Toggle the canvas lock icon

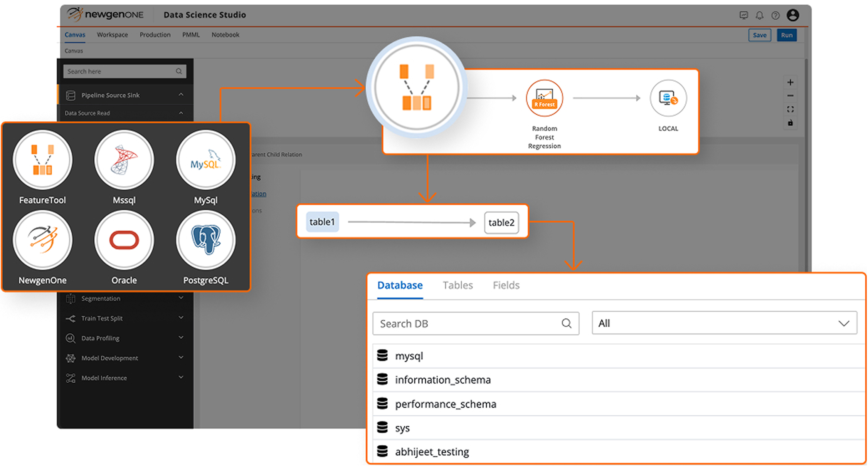tap(790, 123)
